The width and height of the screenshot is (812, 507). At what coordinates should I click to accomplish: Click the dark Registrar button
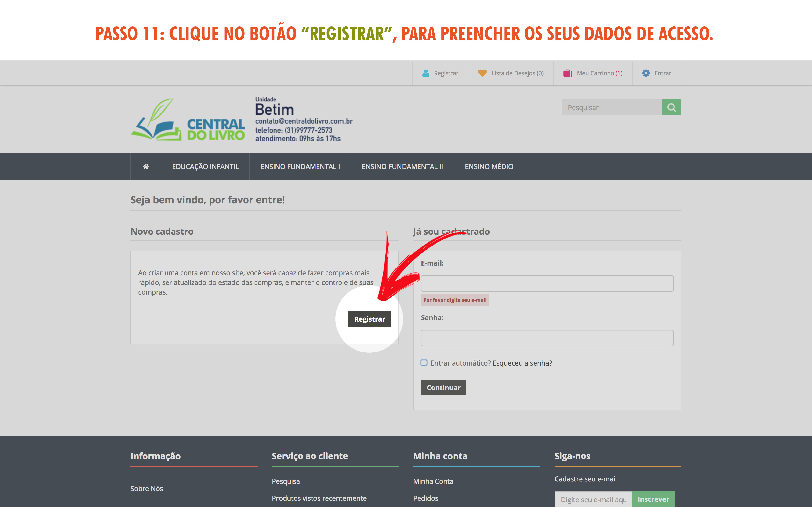[x=369, y=319]
